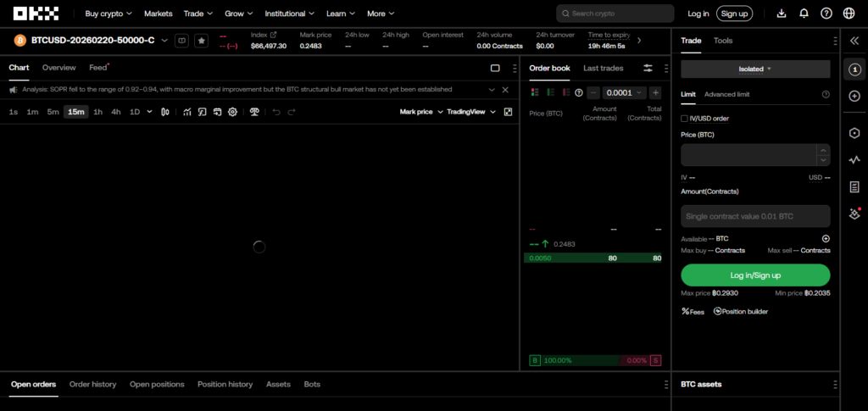Open more timeframes dropdown after 1D

pos(149,112)
